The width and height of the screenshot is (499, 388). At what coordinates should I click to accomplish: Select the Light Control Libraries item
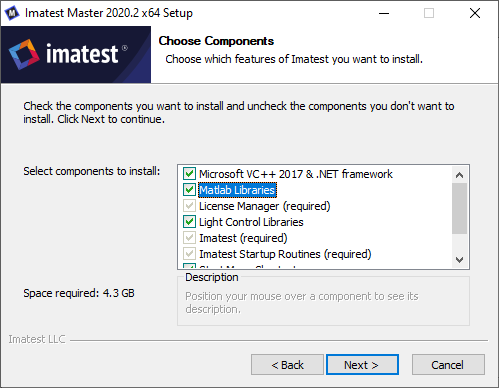point(251,222)
